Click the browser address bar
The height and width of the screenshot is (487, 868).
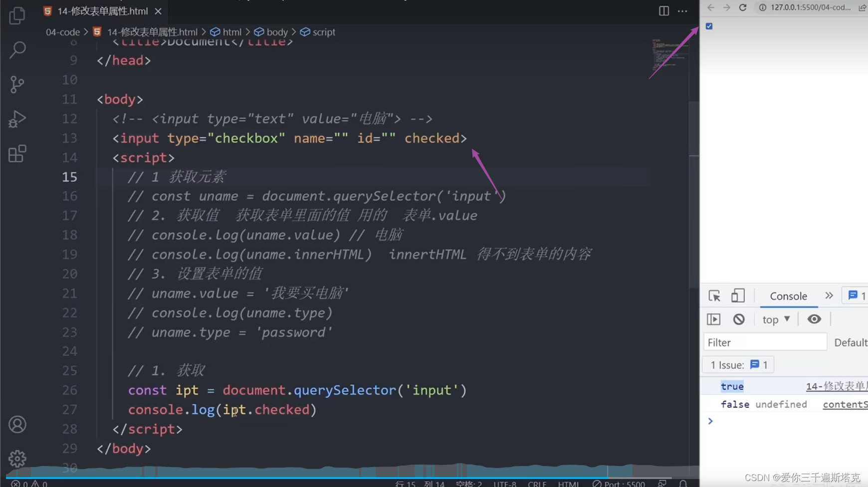pos(810,7)
